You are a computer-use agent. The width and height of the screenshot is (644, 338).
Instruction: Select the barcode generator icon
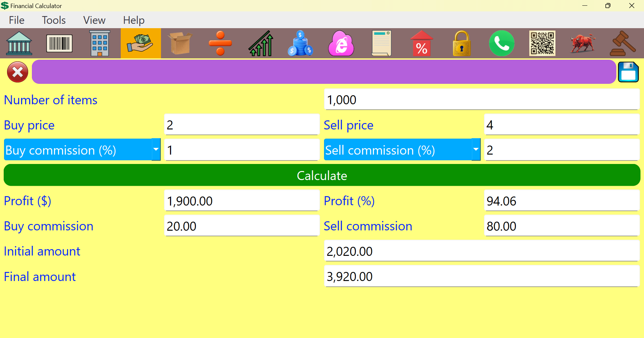[x=59, y=43]
